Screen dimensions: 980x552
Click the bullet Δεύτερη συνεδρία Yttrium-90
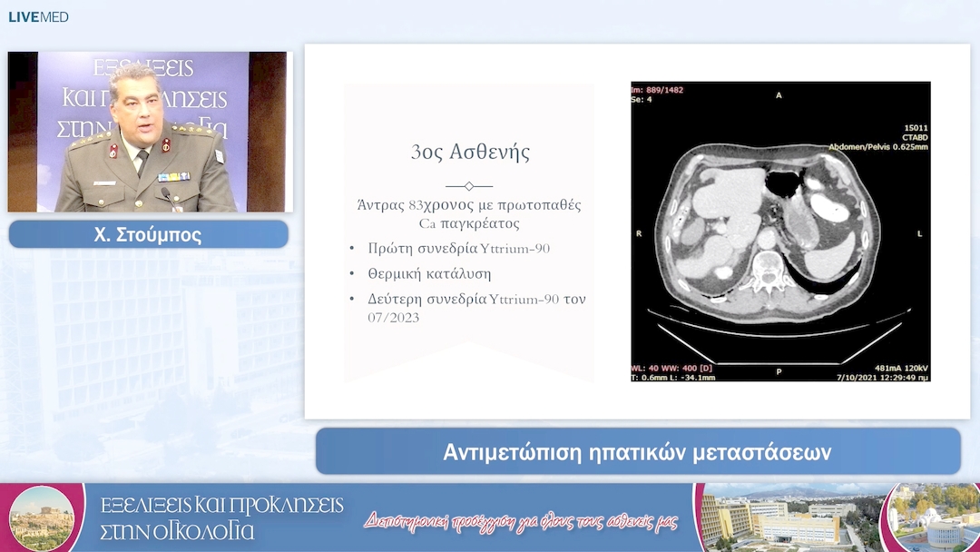coord(476,299)
